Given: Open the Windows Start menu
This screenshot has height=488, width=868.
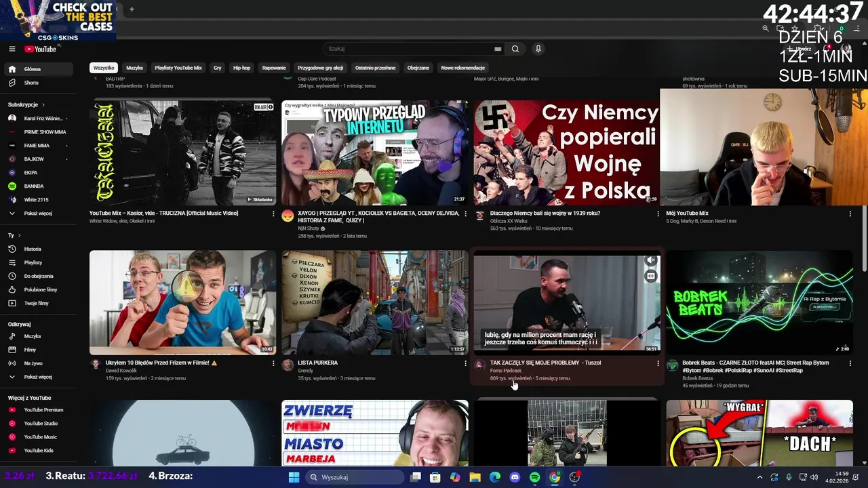Looking at the screenshot, I should point(294,477).
